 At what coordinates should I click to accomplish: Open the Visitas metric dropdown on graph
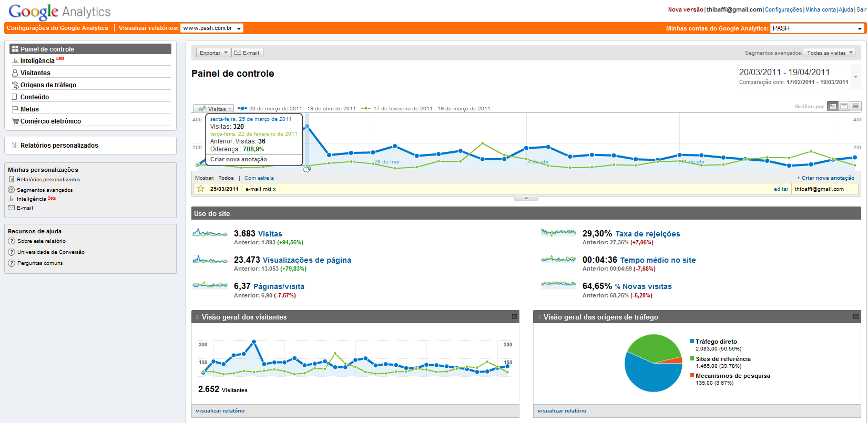pos(214,109)
